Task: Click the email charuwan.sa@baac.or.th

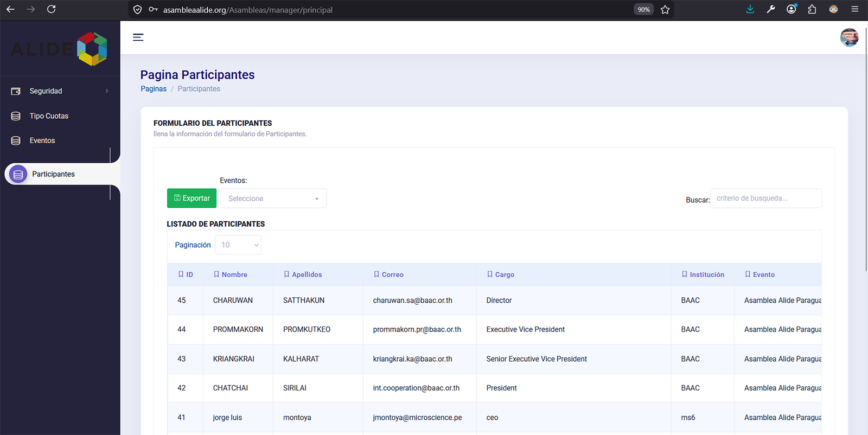Action: [x=412, y=300]
